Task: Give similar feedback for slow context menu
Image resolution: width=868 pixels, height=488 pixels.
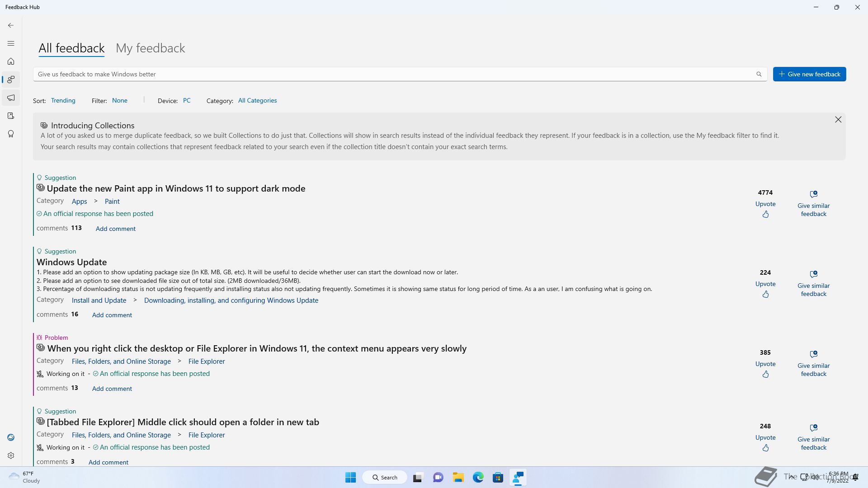Action: 814,364
